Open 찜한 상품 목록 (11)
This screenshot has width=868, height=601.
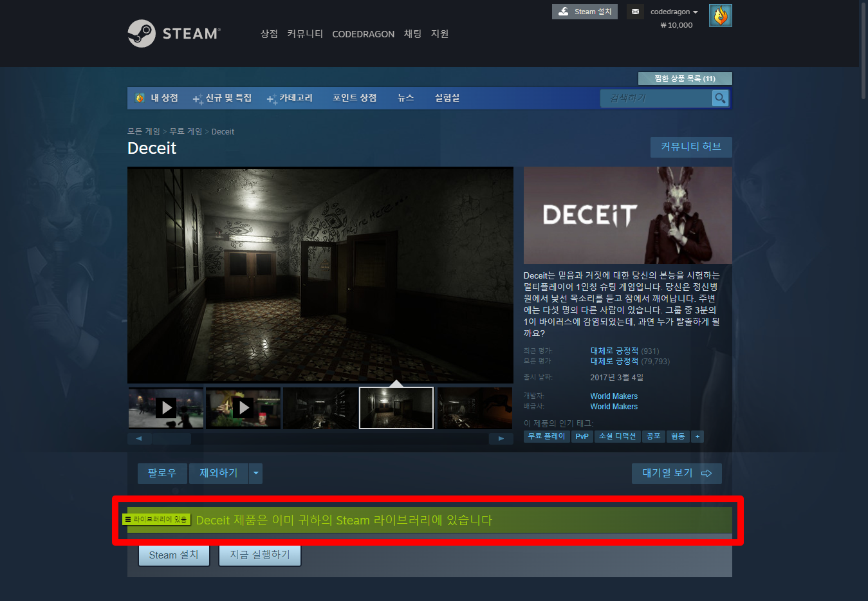click(x=685, y=79)
